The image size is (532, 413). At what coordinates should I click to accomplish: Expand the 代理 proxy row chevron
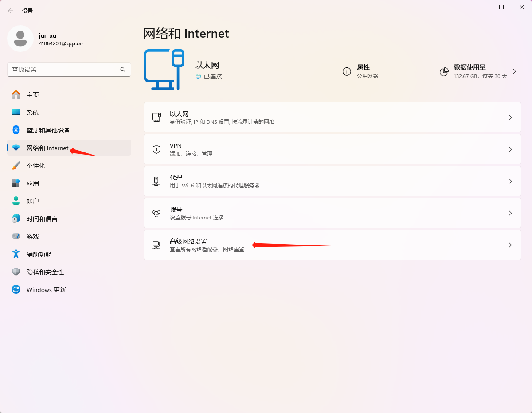[x=510, y=181]
